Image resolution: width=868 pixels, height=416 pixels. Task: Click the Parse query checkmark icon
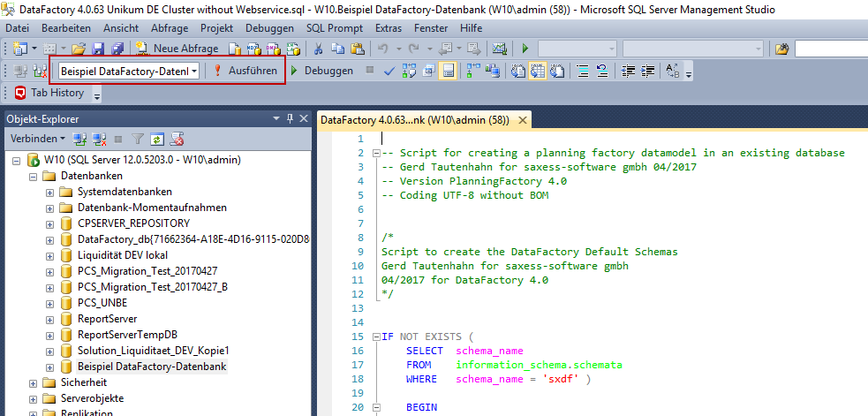point(389,71)
